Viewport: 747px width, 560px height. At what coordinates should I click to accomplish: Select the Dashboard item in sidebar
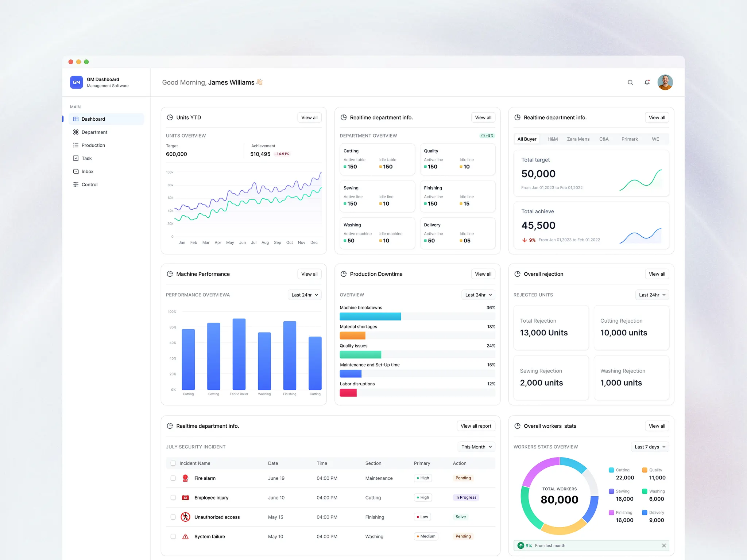(x=93, y=119)
